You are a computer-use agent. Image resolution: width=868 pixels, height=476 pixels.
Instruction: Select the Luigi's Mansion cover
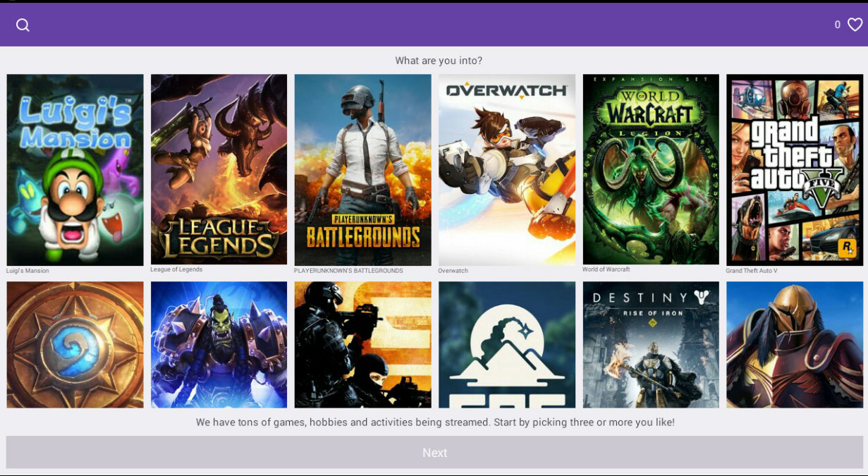tap(75, 170)
